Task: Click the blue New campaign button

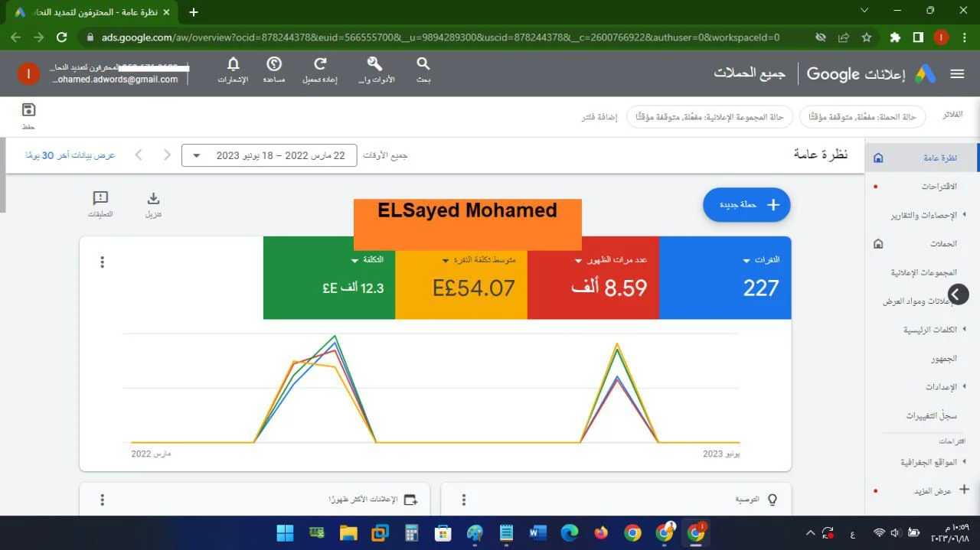Action: 746,205
